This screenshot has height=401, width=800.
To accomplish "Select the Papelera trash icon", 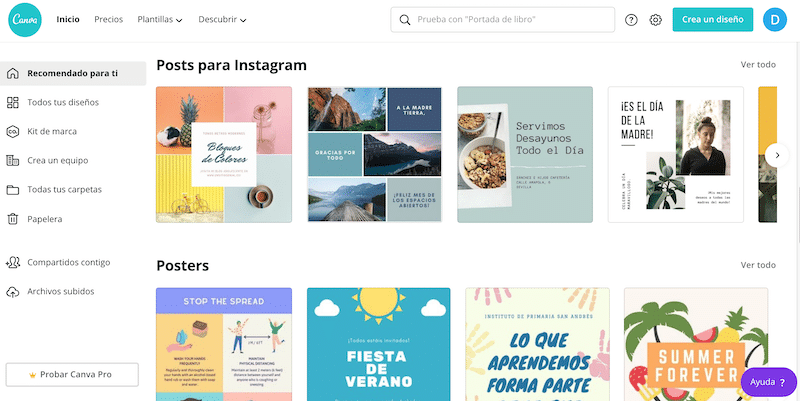I will click(x=12, y=219).
